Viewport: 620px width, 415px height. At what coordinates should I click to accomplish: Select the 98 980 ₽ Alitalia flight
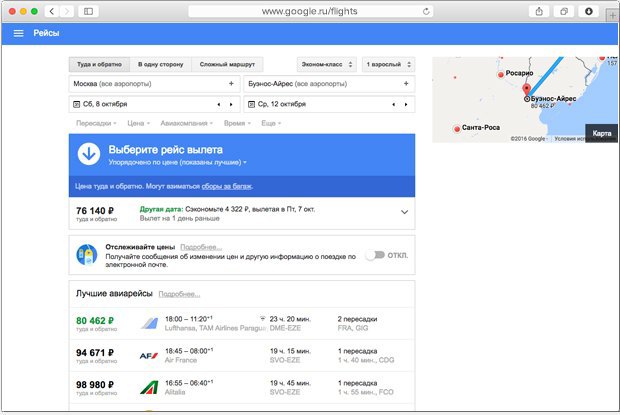(x=242, y=387)
